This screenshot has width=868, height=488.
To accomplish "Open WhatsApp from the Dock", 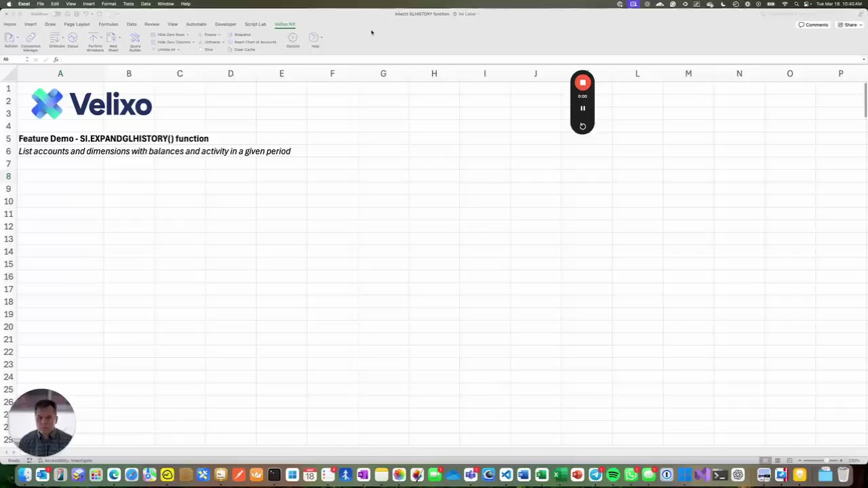I will (631, 475).
